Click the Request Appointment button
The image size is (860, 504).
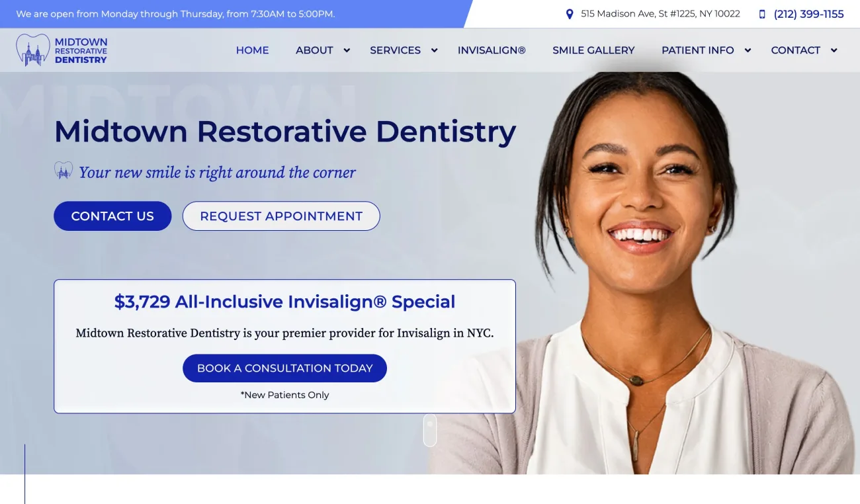pos(281,216)
